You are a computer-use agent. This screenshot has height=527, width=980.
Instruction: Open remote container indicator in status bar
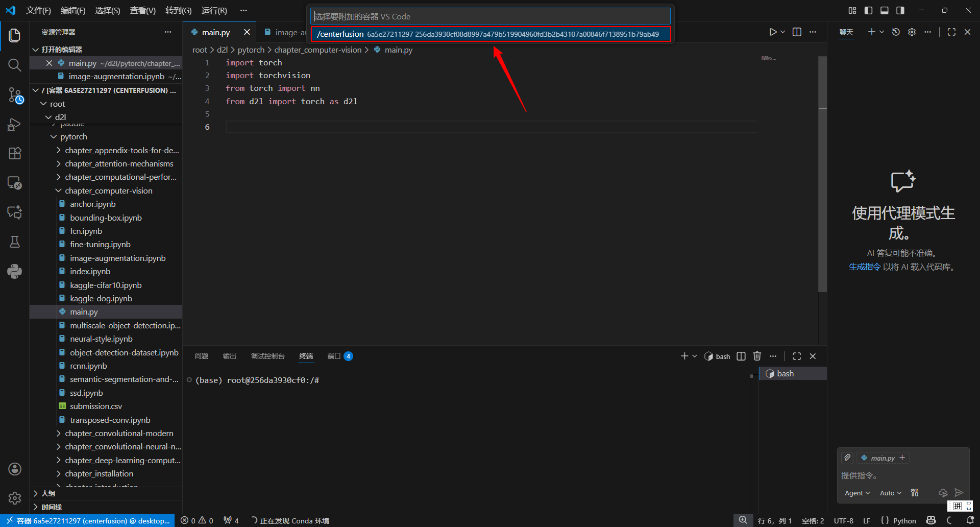point(88,521)
